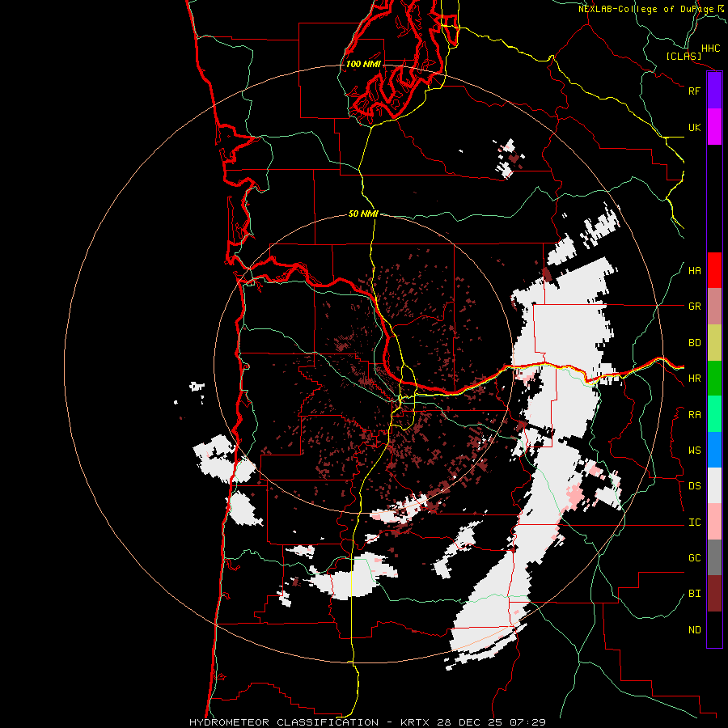Select the IC light-pink legend swatch
Viewport: 728px width, 728px height.
(714, 522)
